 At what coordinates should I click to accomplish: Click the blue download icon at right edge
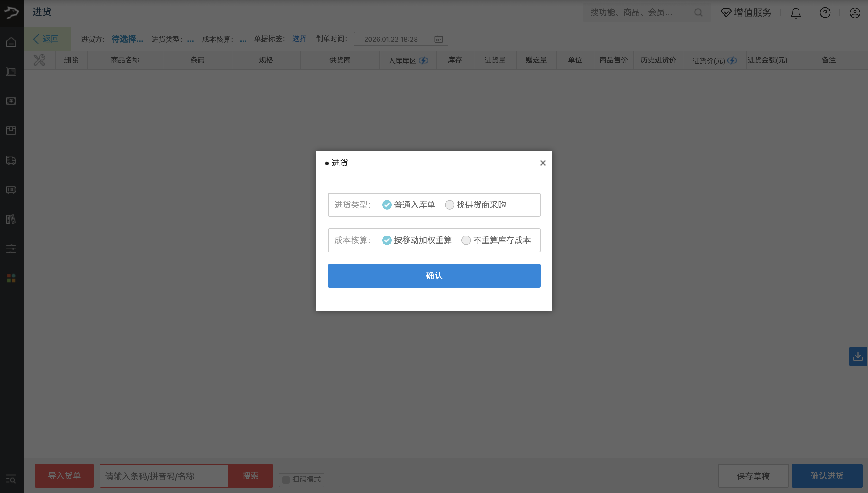(x=857, y=356)
